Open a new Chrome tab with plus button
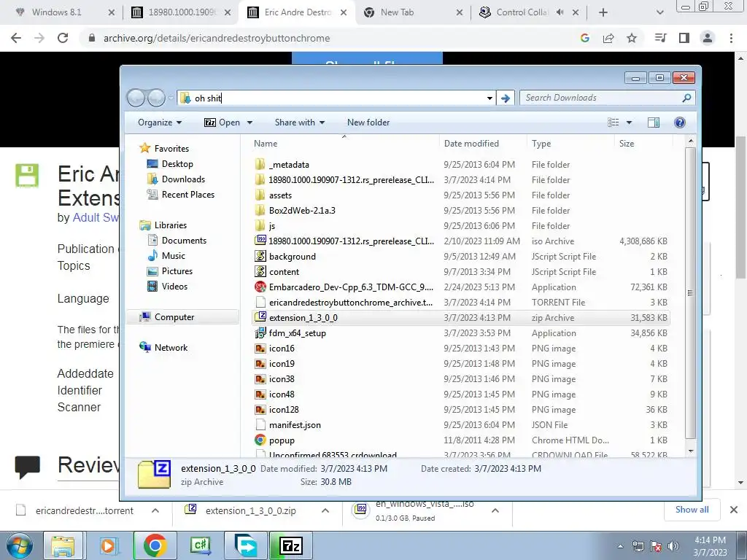 (603, 12)
